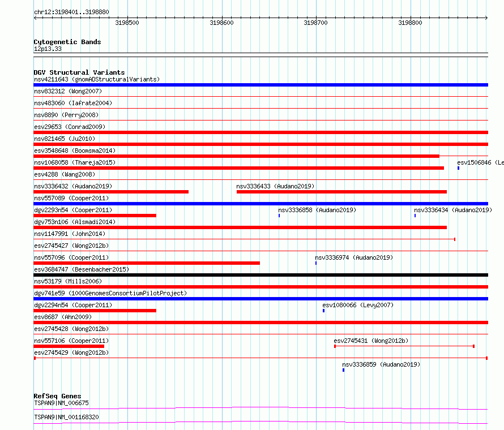Viewport: 504px width, 430px height.
Task: Open nsv3336433 (Audano2019) variant label
Action: 275,186
